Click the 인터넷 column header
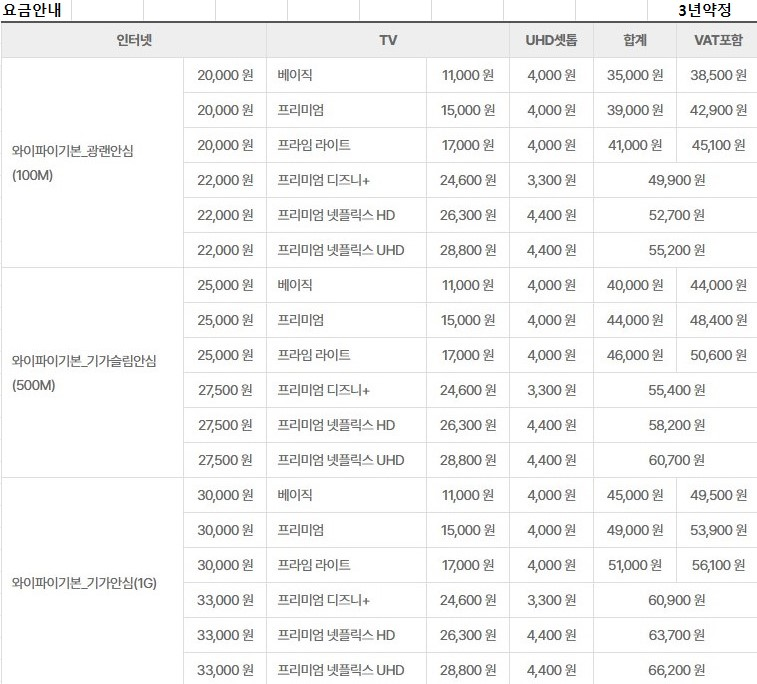 (134, 41)
